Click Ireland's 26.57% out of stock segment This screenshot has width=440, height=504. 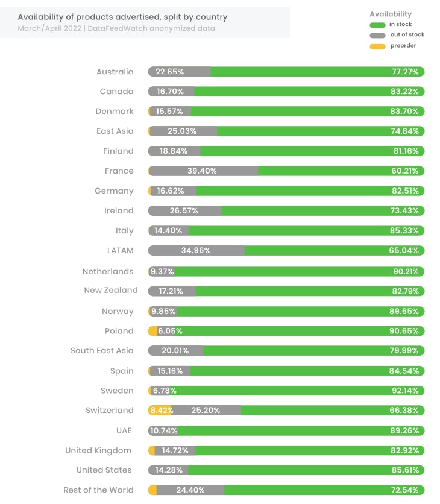coord(184,211)
